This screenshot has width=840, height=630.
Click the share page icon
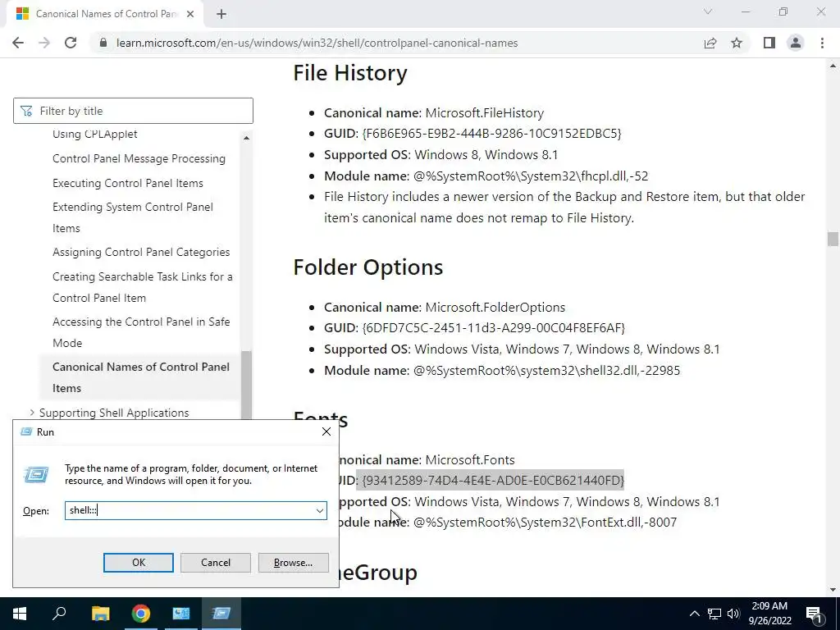tap(710, 43)
